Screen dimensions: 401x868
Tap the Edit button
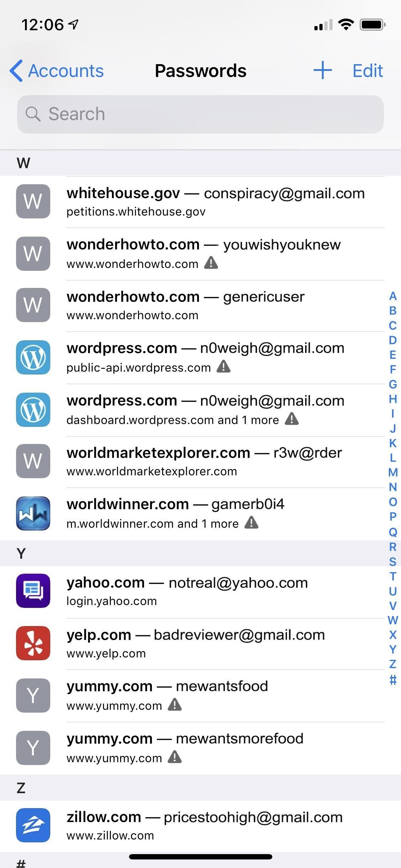367,71
